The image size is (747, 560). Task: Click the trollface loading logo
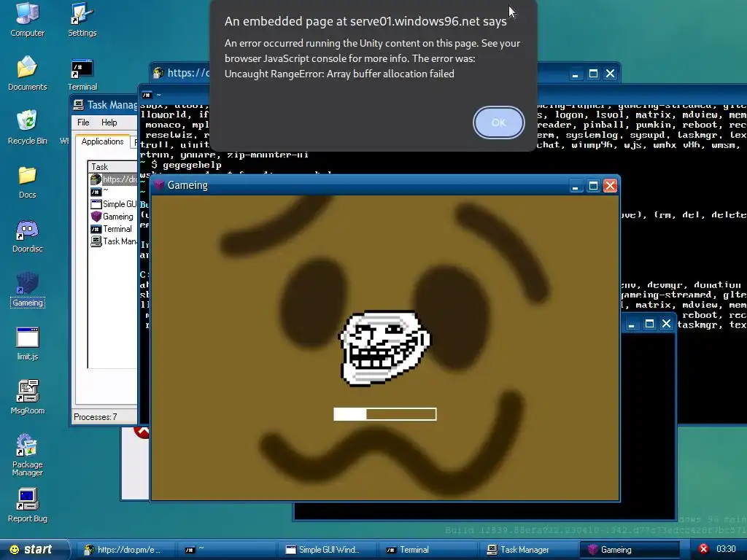384,348
